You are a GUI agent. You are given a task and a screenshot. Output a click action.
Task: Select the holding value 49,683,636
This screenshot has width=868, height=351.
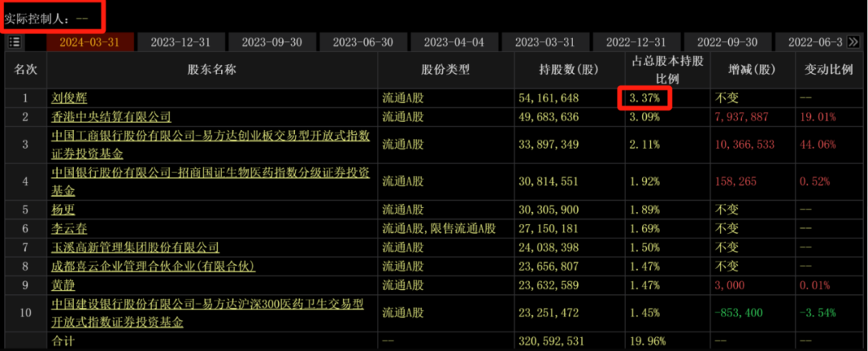pos(549,116)
